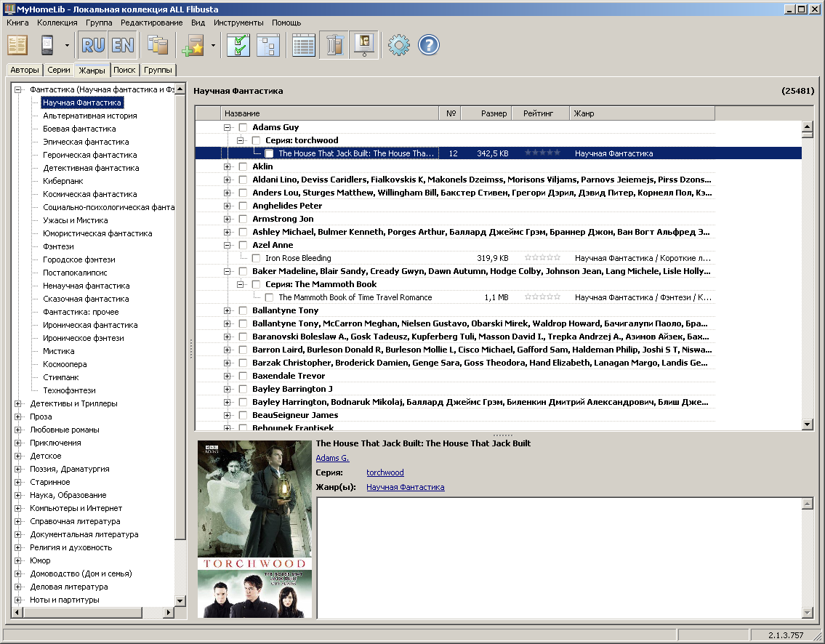825x644 pixels.
Task: Sort by the Жанр column header
Action: point(642,113)
